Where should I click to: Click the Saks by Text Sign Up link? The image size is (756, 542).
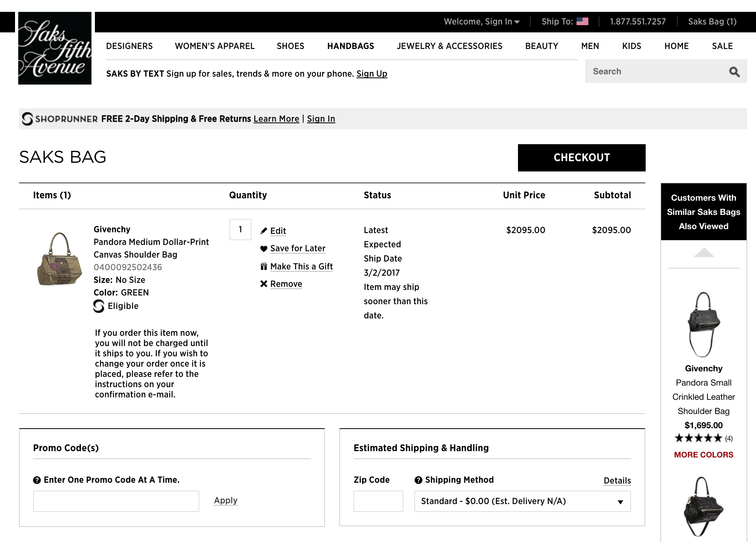[372, 74]
